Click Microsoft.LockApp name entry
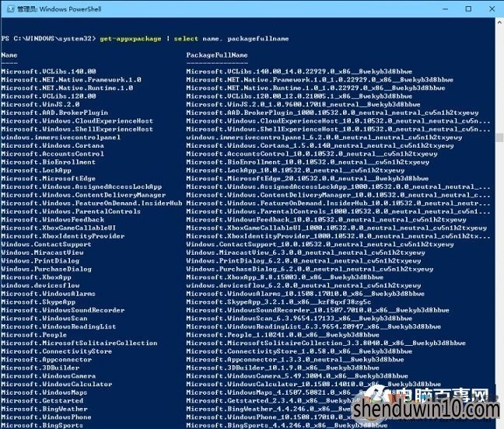The width and height of the screenshot is (504, 429). pyautogui.click(x=36, y=170)
